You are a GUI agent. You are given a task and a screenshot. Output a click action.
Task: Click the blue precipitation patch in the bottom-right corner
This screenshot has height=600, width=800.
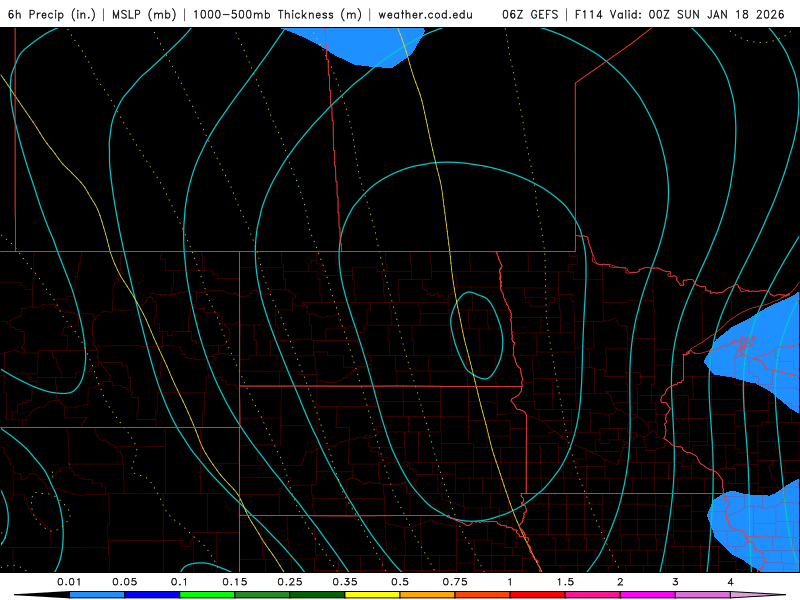(755, 528)
